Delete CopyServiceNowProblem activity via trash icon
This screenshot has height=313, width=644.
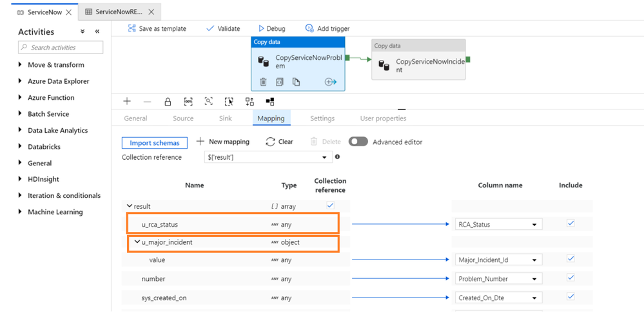(x=263, y=82)
